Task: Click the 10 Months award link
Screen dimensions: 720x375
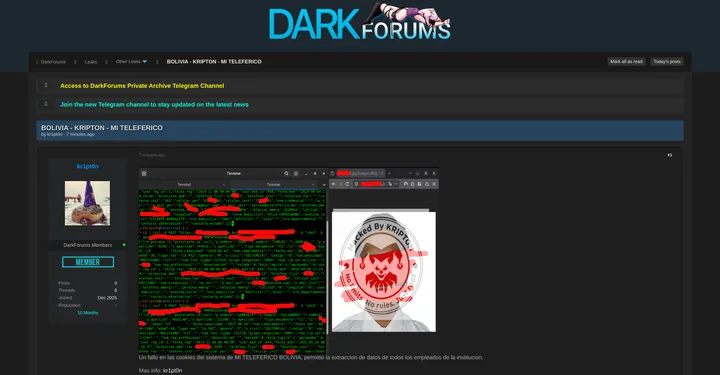Action: (x=87, y=313)
